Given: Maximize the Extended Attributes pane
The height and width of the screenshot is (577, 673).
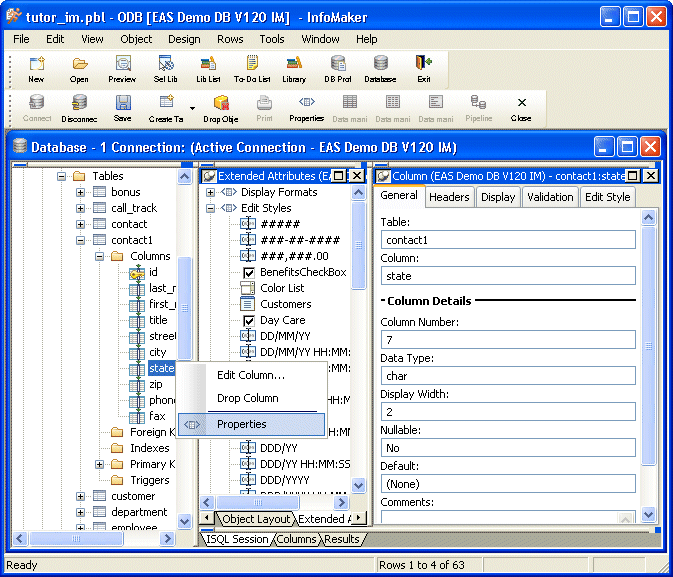Looking at the screenshot, I should (339, 176).
